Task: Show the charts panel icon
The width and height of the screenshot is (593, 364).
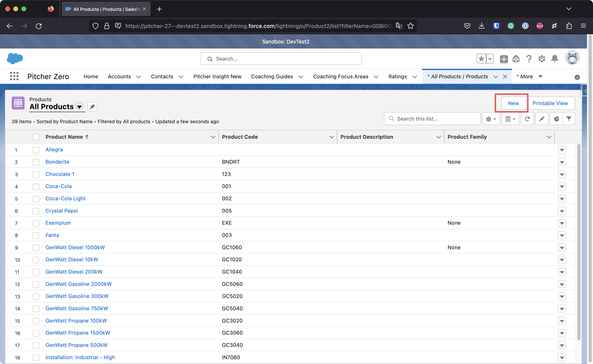Action: tap(556, 119)
